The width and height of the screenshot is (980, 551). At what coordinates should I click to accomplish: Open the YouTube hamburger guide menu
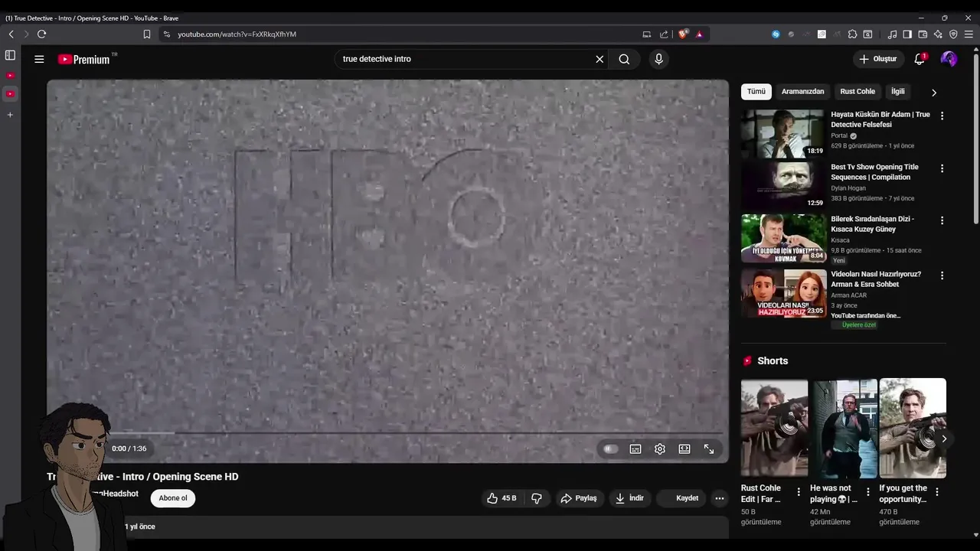(39, 59)
